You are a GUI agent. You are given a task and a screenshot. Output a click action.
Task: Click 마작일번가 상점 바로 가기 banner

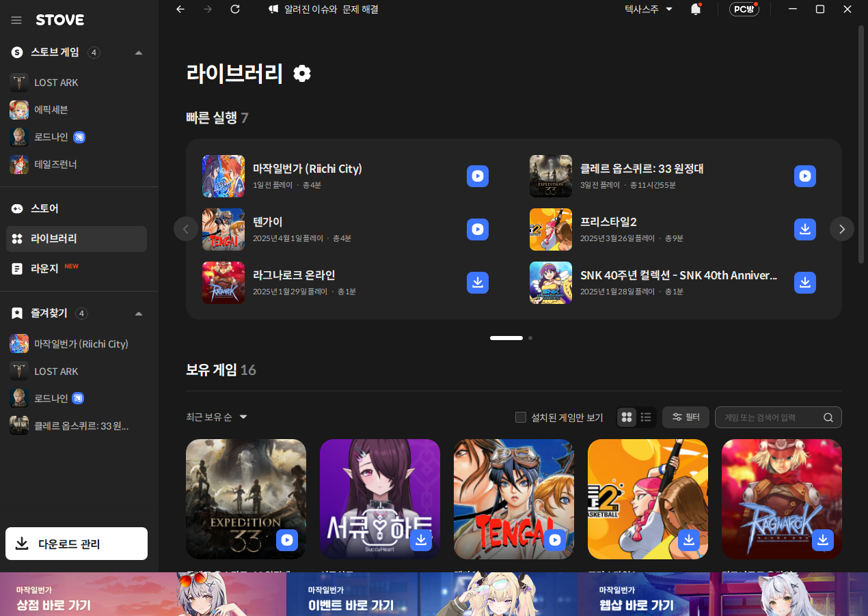click(x=143, y=594)
